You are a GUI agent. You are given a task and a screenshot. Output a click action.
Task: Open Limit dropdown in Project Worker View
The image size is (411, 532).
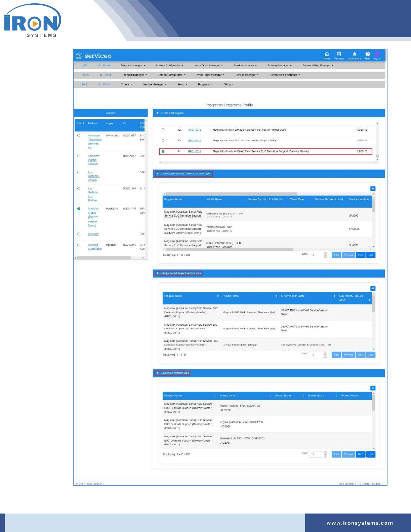click(x=318, y=454)
